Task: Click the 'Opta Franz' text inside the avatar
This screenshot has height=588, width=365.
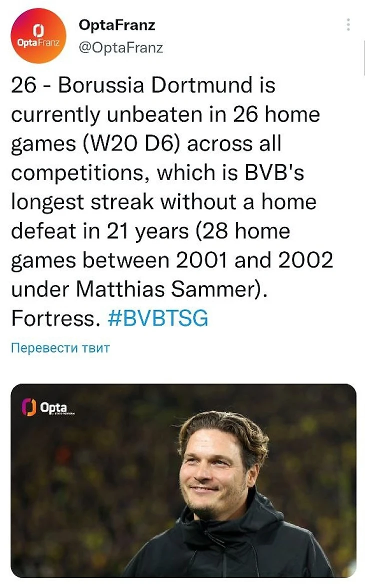Action: [38, 42]
